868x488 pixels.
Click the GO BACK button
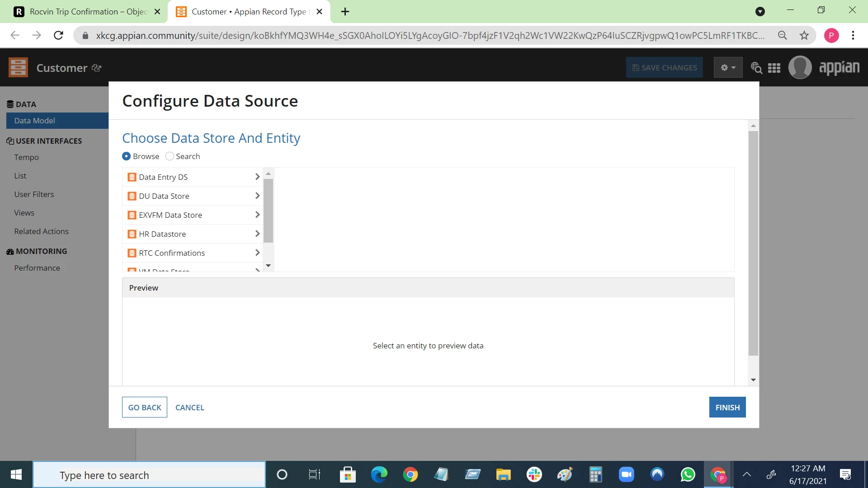[145, 407]
